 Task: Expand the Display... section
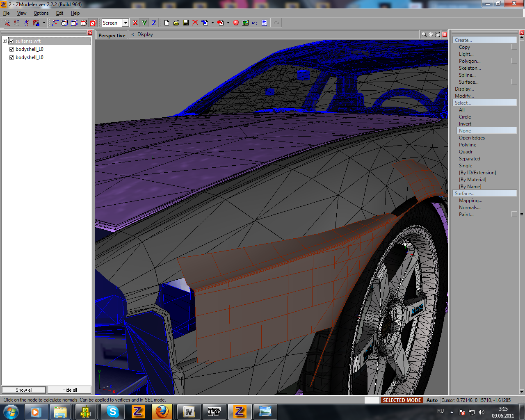[464, 89]
